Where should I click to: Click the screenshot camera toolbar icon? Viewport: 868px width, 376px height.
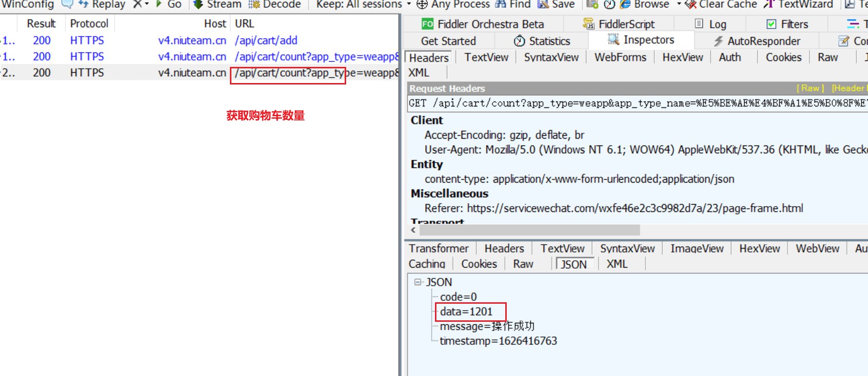pos(592,4)
